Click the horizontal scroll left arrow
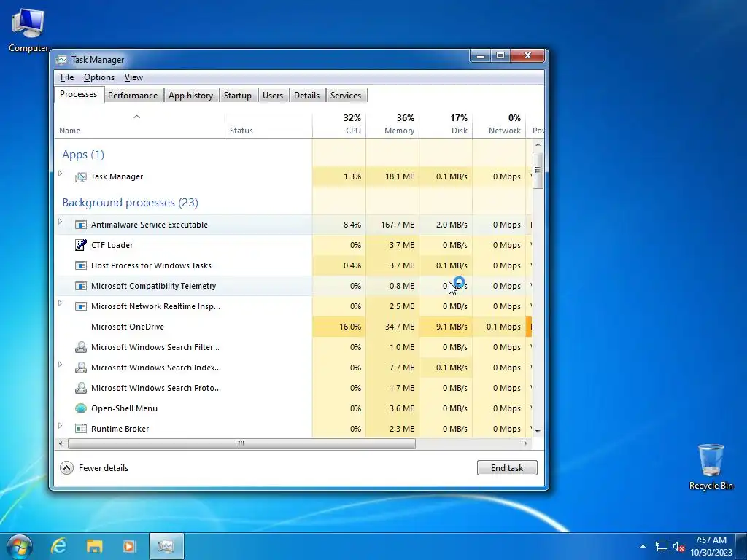Viewport: 747px width, 560px height. [61, 444]
